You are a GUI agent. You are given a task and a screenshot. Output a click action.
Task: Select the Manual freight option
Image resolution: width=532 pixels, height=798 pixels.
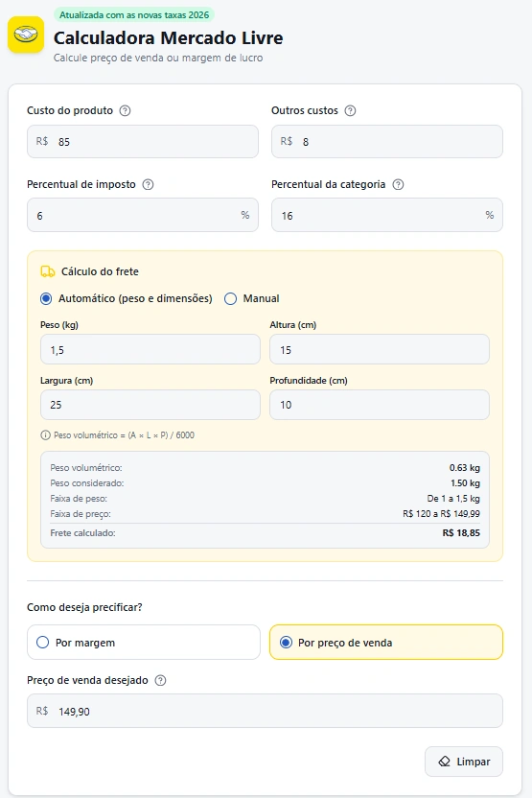pyautogui.click(x=230, y=298)
